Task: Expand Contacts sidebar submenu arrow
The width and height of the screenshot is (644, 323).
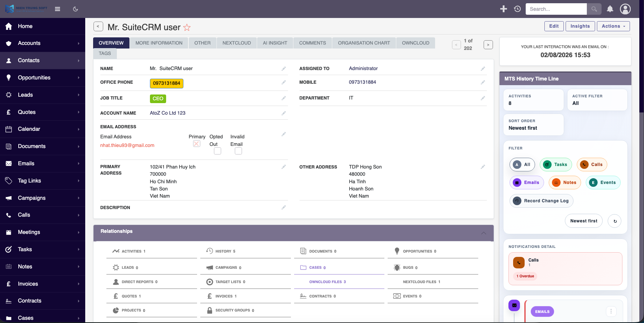Action: click(78, 60)
